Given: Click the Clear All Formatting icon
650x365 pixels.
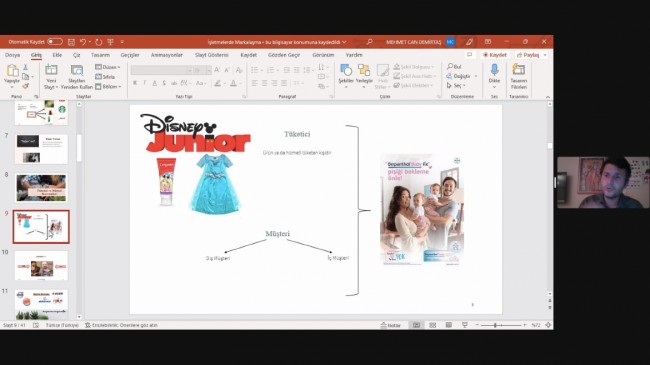Looking at the screenshot, I should coord(239,71).
